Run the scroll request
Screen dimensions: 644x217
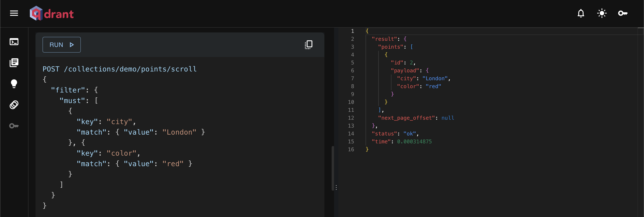pyautogui.click(x=62, y=45)
